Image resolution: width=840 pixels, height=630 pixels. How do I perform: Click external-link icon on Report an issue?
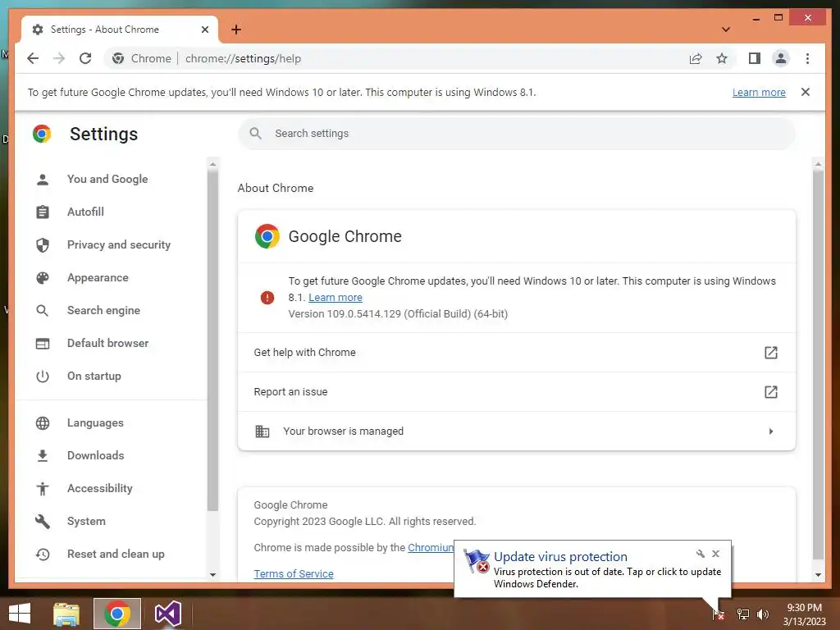[x=770, y=391]
